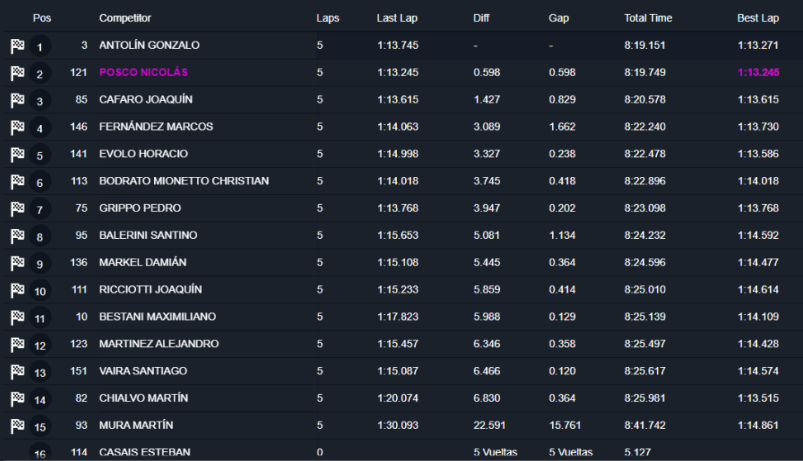Click the flag icon for Vaira Santiago
Screen dimensions: 803x461
17,372
